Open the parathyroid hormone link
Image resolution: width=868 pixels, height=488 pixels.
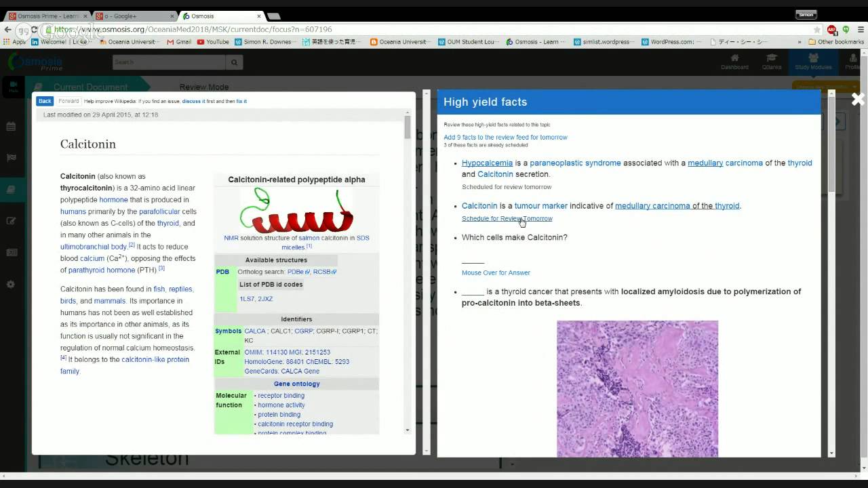point(102,270)
